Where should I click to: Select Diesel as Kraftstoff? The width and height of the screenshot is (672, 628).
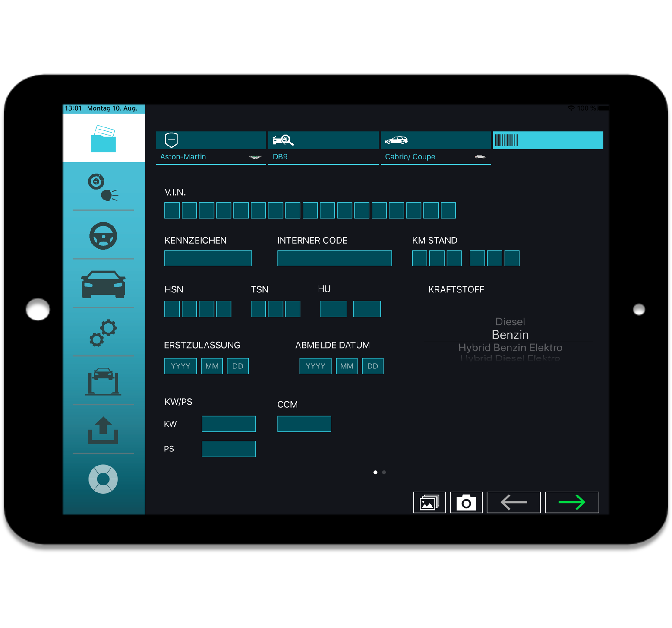[x=510, y=321]
